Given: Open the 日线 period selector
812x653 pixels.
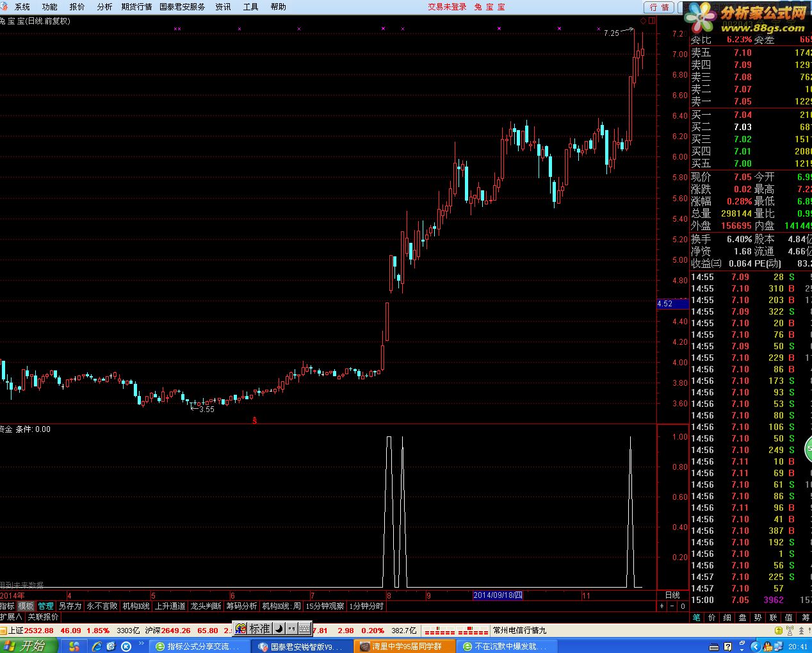Looking at the screenshot, I should pos(672,595).
